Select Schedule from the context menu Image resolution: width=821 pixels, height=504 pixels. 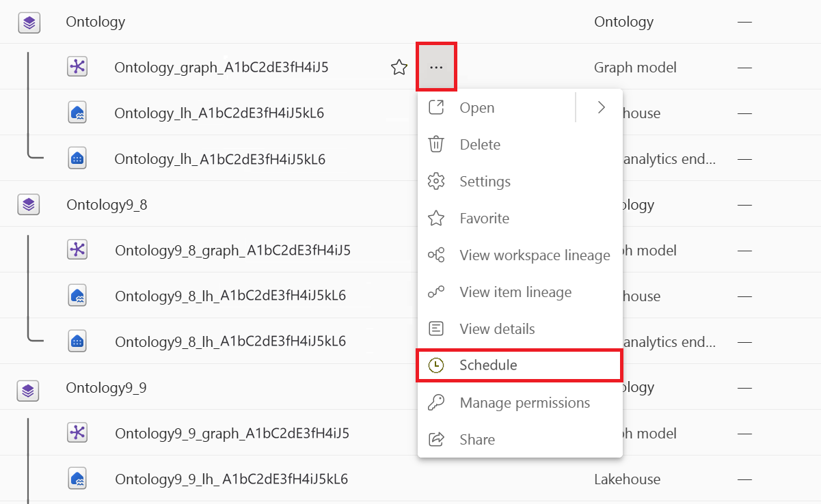tap(520, 365)
